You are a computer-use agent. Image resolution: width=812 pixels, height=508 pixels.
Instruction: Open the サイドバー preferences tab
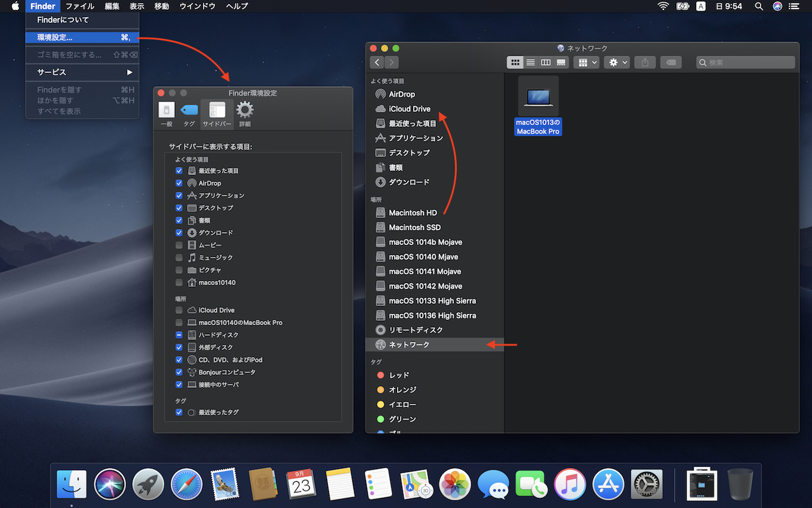tap(217, 114)
